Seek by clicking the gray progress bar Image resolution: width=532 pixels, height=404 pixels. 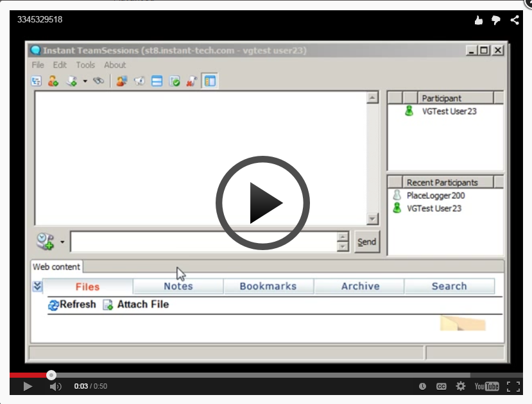[263, 375]
